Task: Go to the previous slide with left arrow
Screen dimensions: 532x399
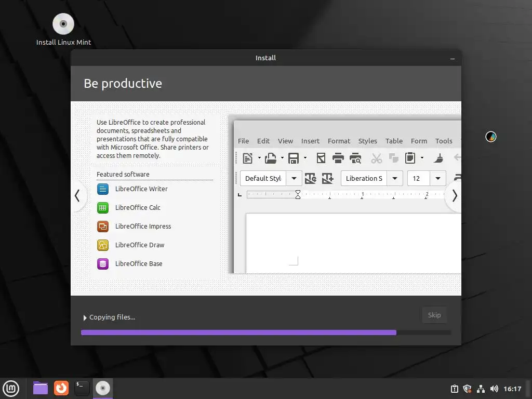Action: 78,196
